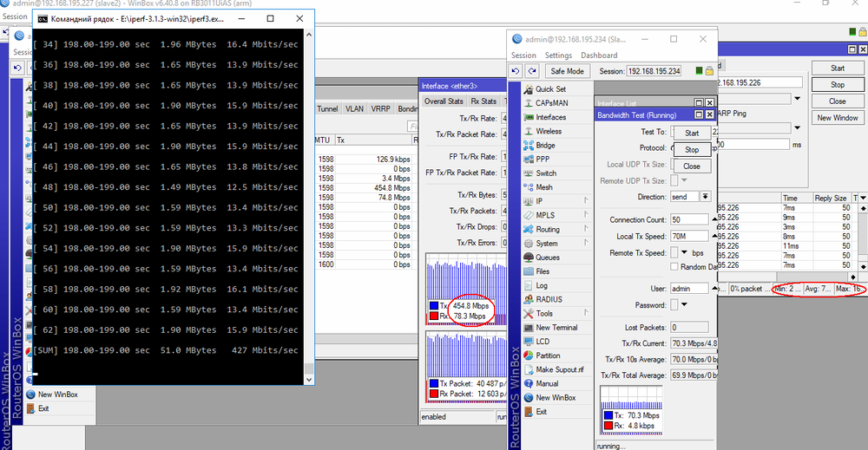Click the Session address field 192.168.195.234
This screenshot has width=868, height=450.
click(x=654, y=71)
